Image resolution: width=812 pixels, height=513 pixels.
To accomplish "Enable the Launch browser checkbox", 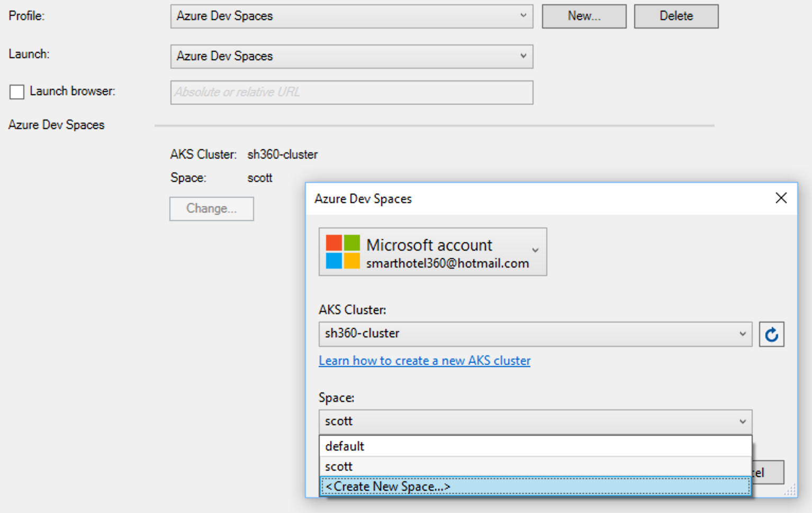I will (x=17, y=92).
